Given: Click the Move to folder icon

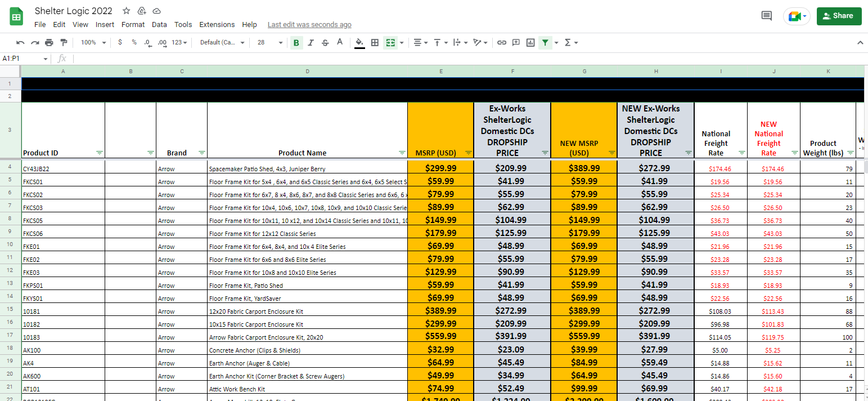Looking at the screenshot, I should (x=142, y=11).
